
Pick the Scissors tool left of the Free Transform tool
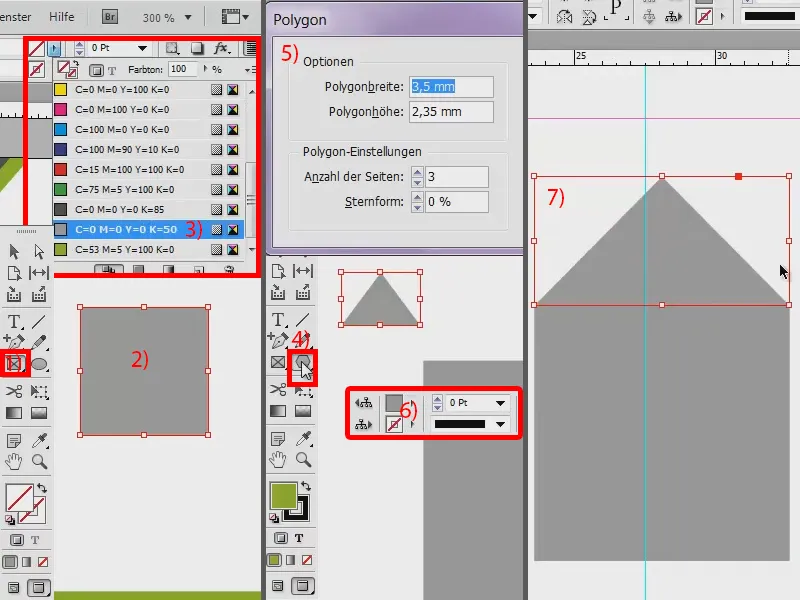14,391
